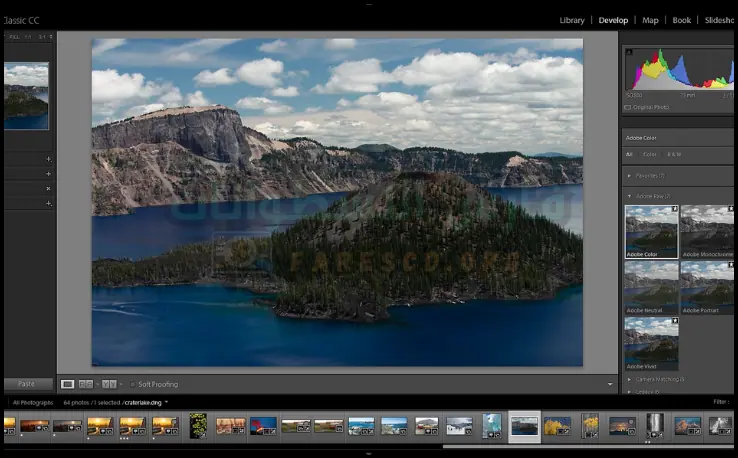The width and height of the screenshot is (738, 458).
Task: Click the X icon in left panel
Action: point(48,188)
